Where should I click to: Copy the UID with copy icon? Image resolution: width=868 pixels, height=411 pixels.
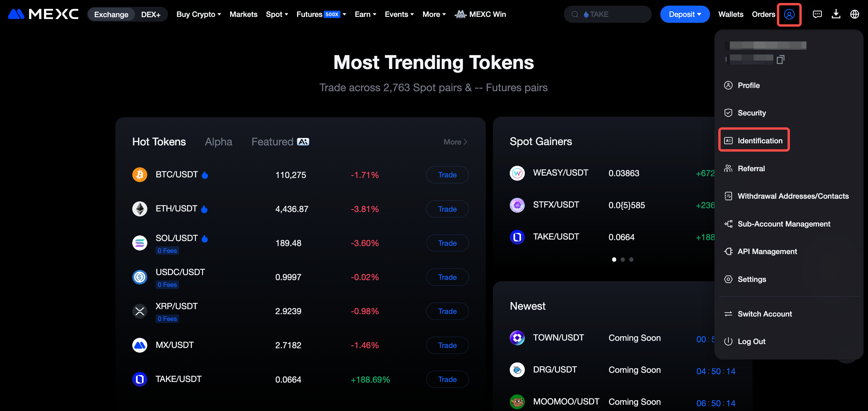[780, 60]
